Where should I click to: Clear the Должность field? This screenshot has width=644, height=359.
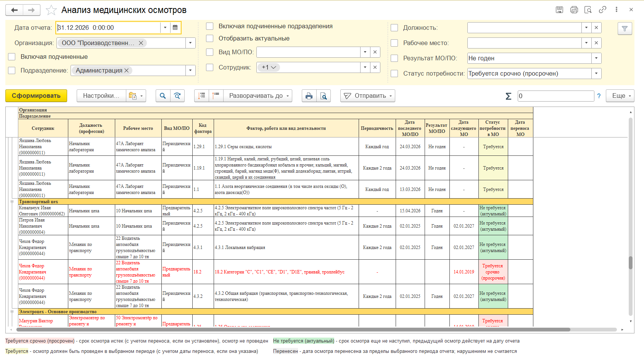pos(596,27)
